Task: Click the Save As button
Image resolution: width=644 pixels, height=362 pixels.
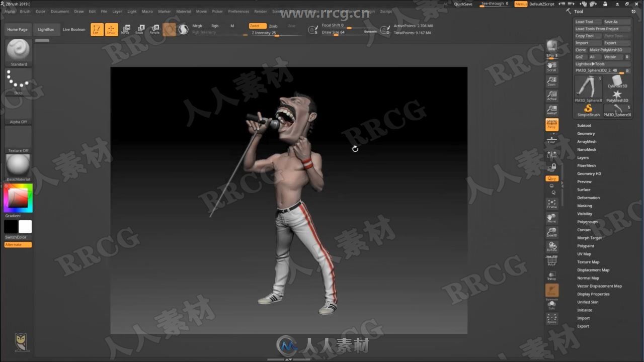Action: click(x=617, y=22)
